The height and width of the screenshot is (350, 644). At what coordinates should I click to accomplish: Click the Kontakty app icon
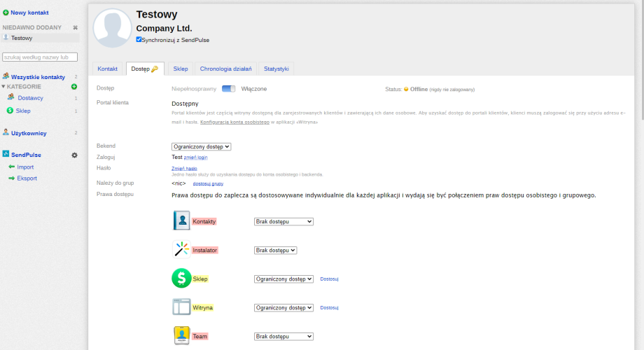pyautogui.click(x=181, y=221)
